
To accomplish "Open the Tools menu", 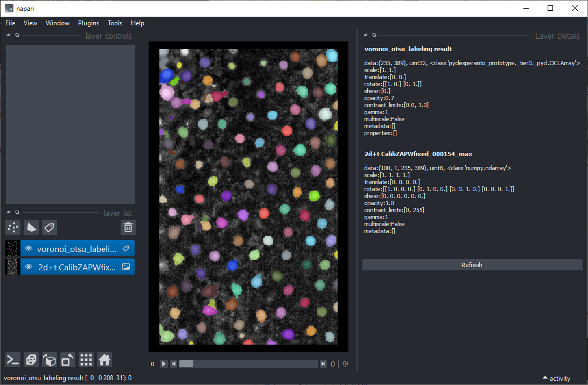I will coord(115,23).
